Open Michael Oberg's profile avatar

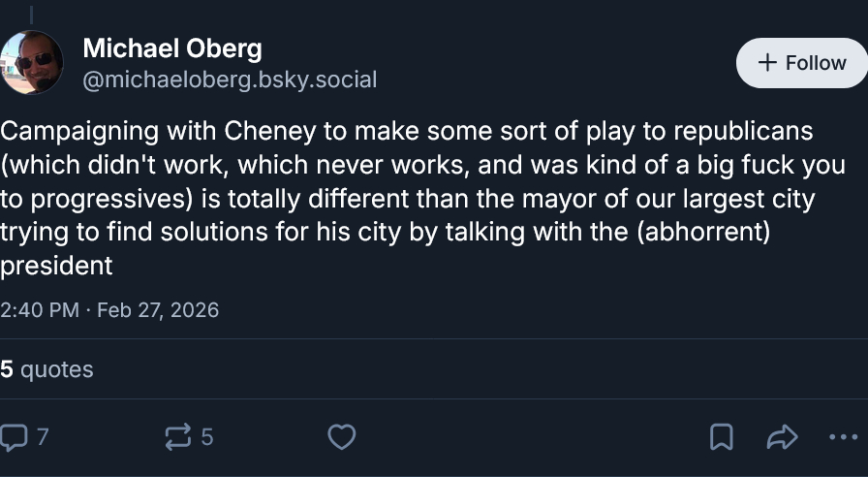coord(31,62)
